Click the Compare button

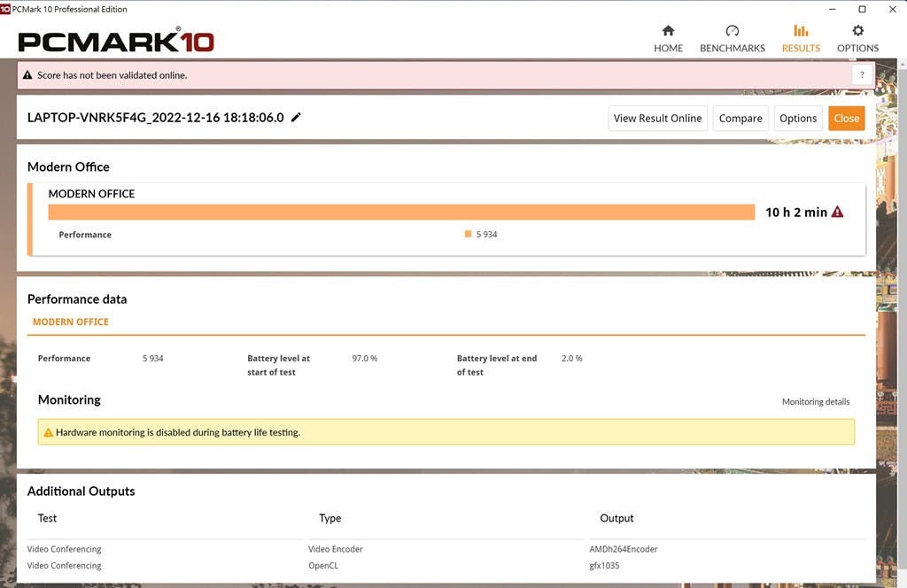point(740,119)
